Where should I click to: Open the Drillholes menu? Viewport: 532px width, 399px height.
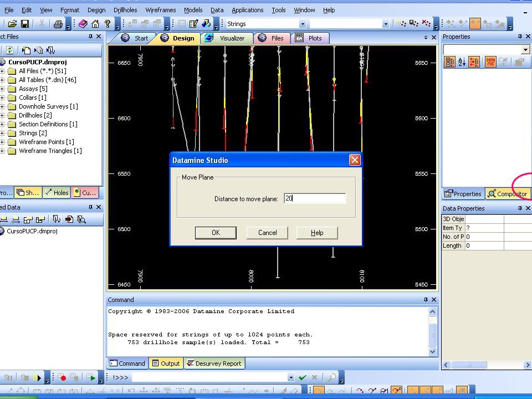coord(125,10)
